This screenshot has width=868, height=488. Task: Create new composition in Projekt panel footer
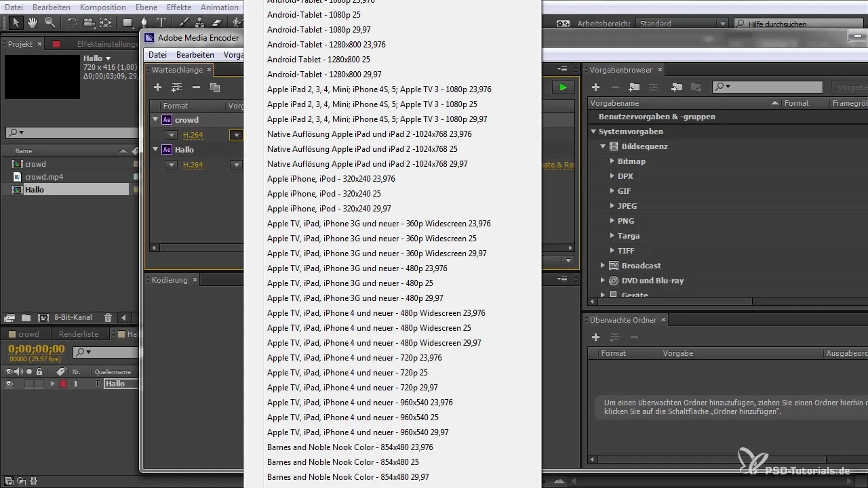[x=43, y=317]
